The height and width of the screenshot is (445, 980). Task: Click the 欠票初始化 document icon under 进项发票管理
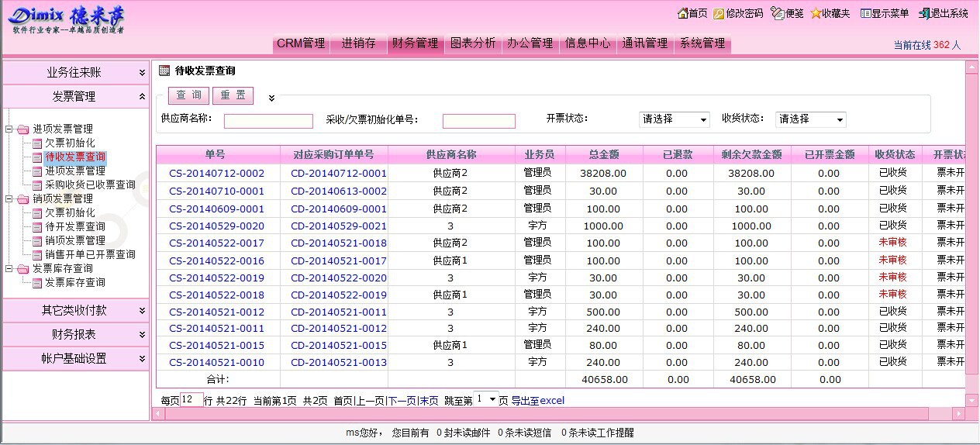[37, 143]
